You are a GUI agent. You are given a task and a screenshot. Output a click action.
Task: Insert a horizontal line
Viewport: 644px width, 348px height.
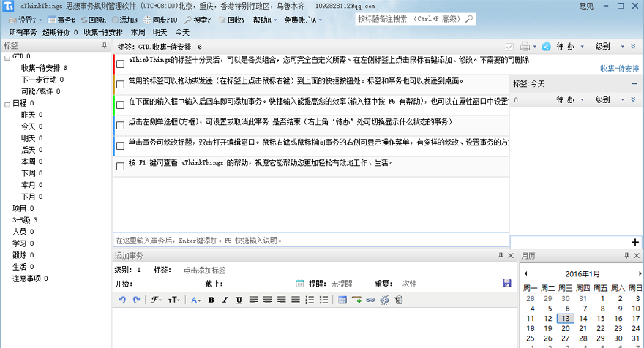point(356,300)
